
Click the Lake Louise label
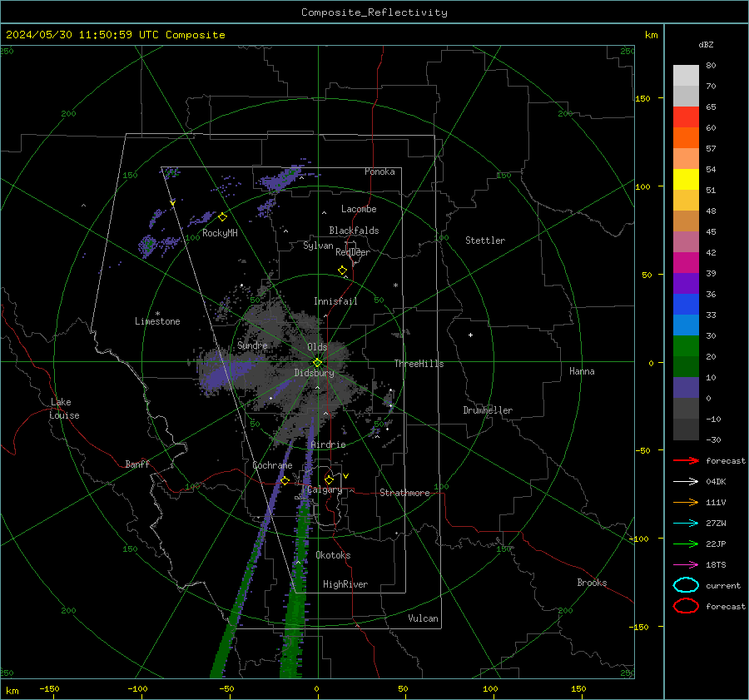tap(64, 409)
